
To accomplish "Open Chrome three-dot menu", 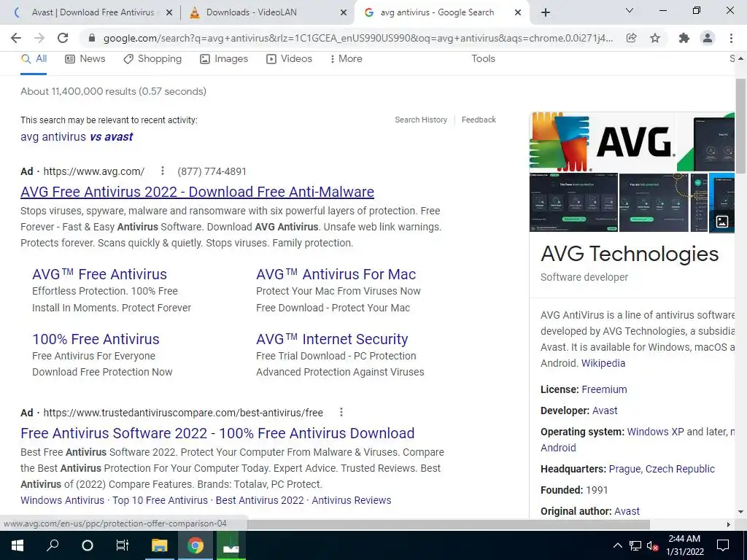I will coord(731,38).
